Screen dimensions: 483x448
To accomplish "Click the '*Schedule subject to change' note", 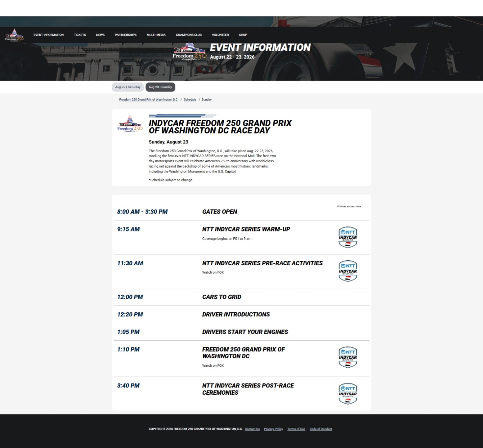I will tap(170, 180).
